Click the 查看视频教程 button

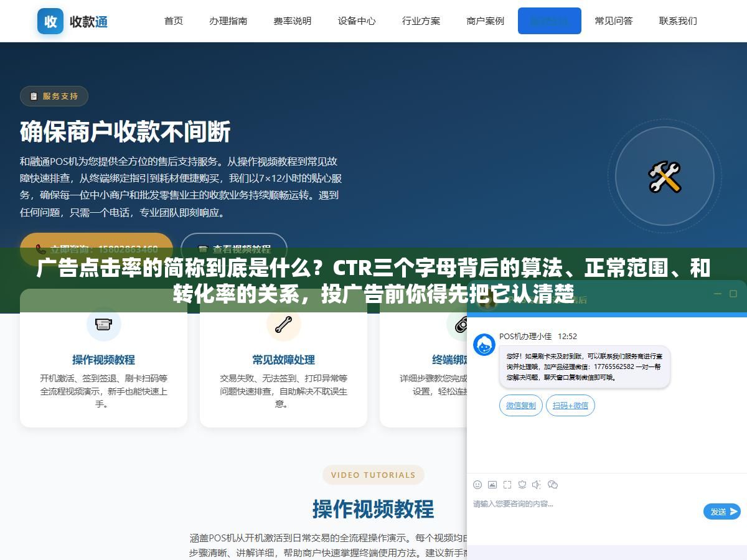[x=234, y=249]
